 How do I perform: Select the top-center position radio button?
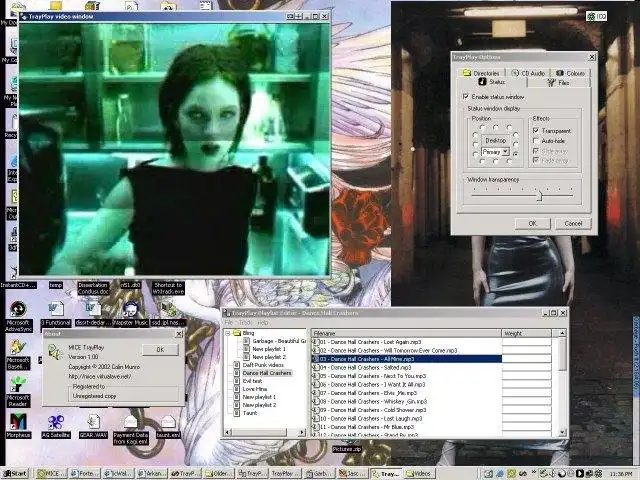pos(496,127)
